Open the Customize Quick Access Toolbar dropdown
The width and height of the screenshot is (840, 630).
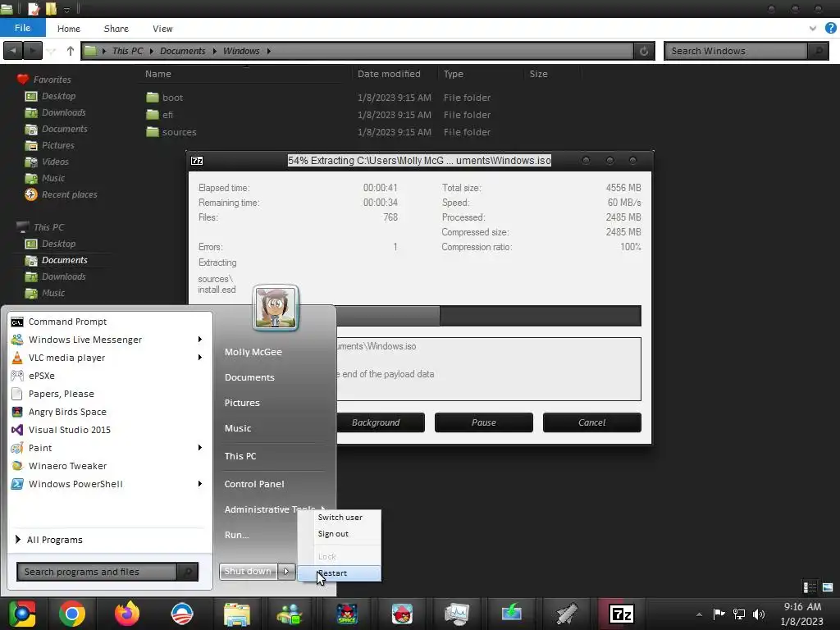pyautogui.click(x=67, y=10)
